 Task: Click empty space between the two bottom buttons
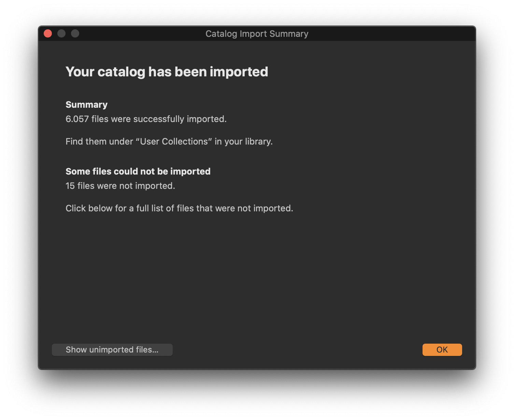(x=297, y=350)
